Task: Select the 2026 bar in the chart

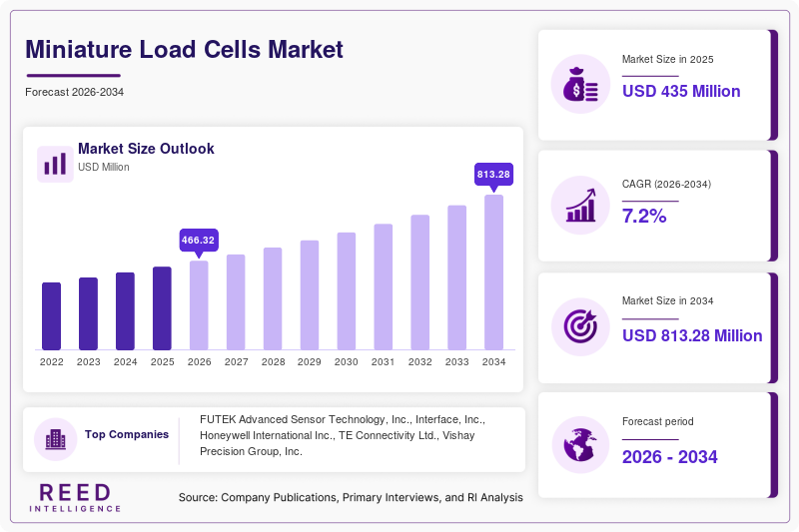Action: pos(199,305)
